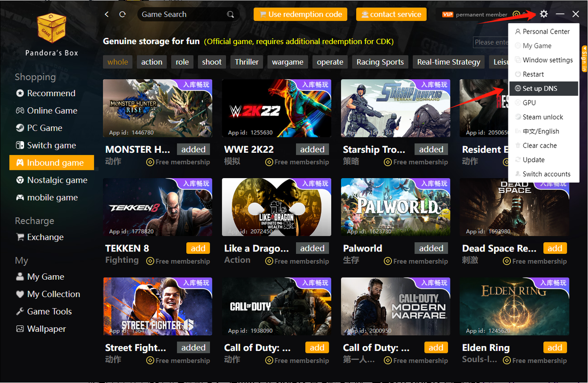Filter by the shoot category

coord(212,62)
